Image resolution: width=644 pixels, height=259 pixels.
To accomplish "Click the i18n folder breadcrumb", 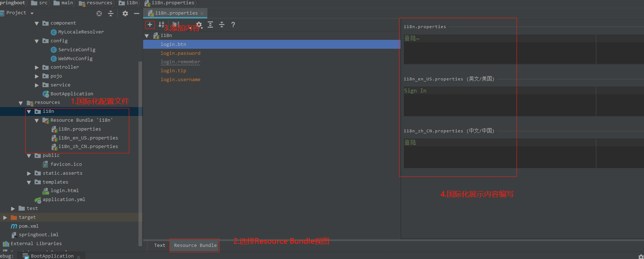I will click(128, 3).
